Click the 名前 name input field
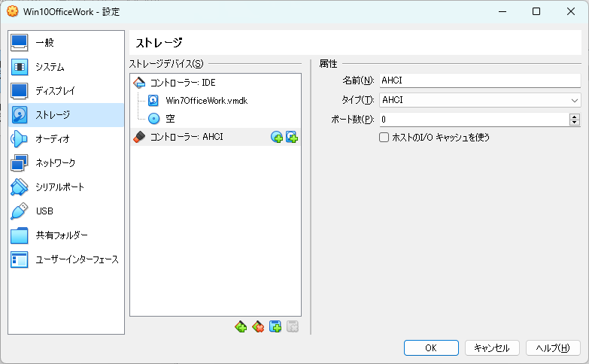Viewport: 589px width, 364px height. (x=480, y=80)
